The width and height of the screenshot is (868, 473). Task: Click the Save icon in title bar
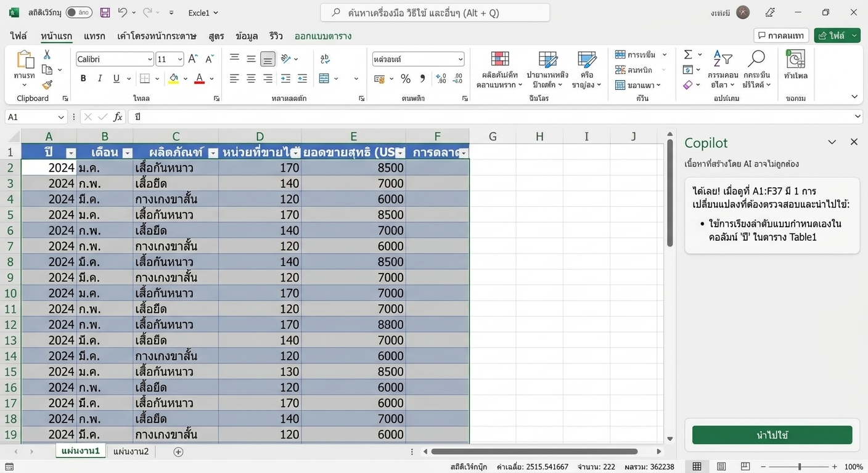point(105,12)
